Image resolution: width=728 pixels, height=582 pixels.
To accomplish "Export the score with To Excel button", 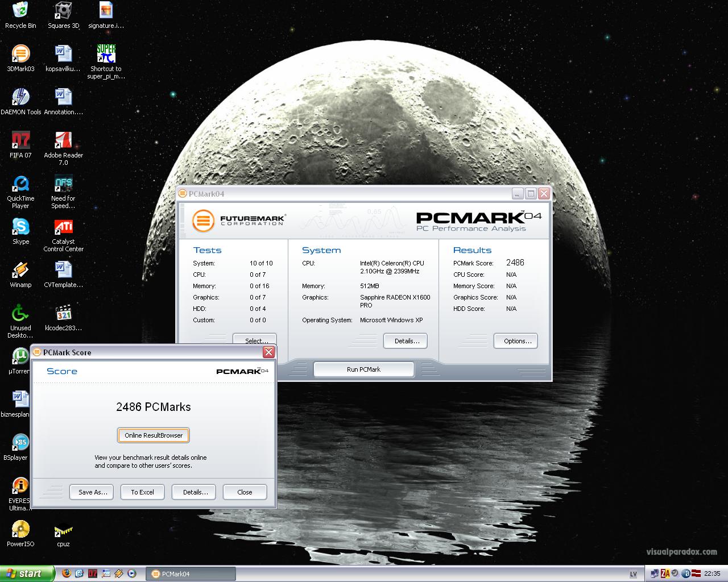I will click(142, 492).
